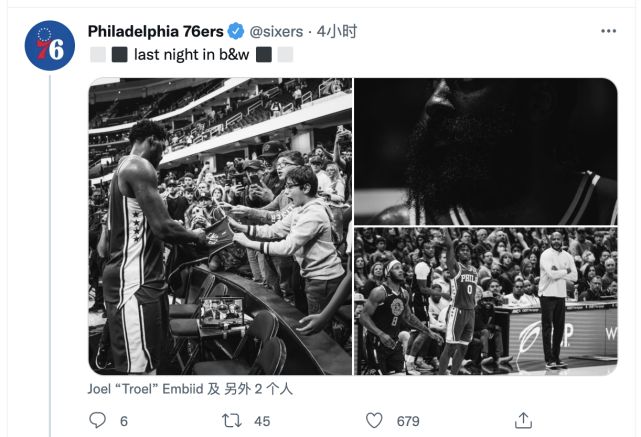Open the Philadelphia 76ers display name
Viewport: 641px width, 437px height.
point(155,31)
